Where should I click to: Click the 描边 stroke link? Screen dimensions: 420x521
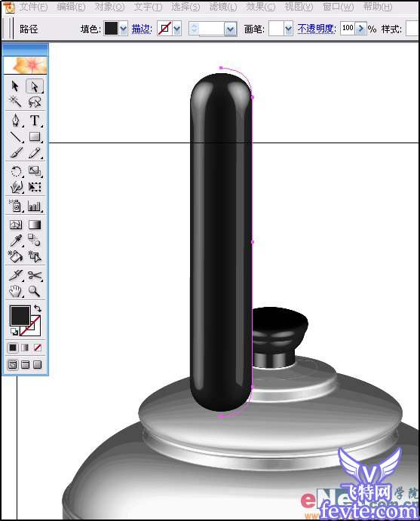142,29
